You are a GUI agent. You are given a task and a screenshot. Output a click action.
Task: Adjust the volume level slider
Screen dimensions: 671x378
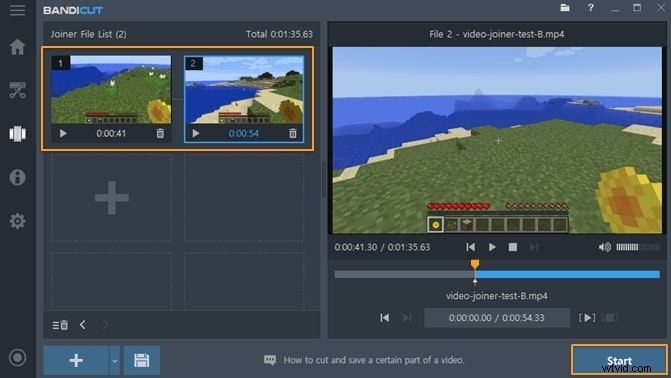[638, 247]
